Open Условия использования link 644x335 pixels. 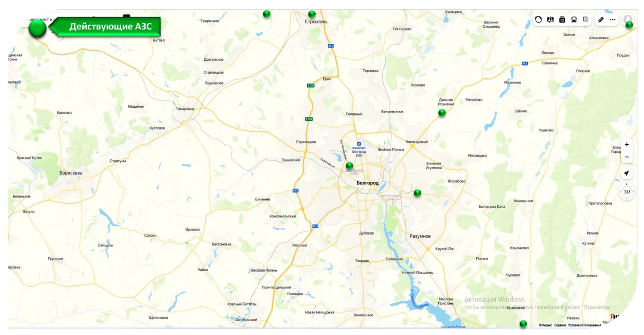(x=585, y=325)
